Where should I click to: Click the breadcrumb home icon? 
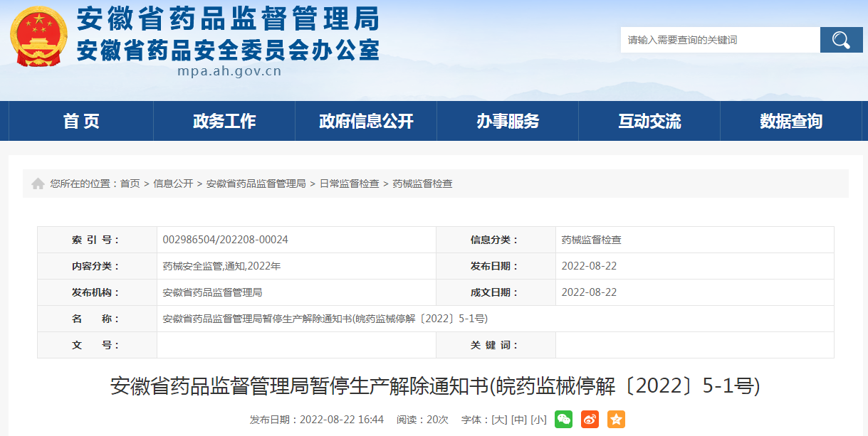point(38,184)
